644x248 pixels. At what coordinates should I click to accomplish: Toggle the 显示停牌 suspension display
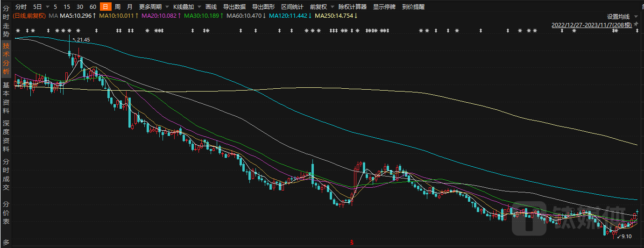384,7
